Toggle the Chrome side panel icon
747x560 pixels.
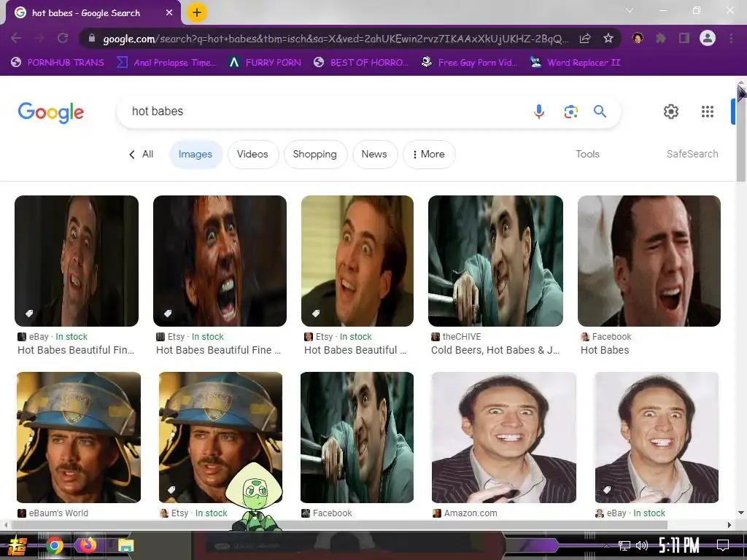click(684, 38)
